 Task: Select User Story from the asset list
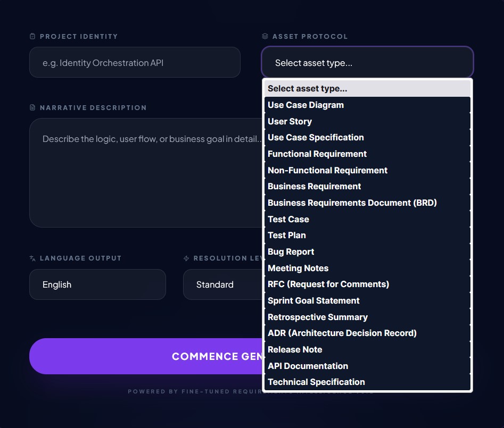pyautogui.click(x=290, y=121)
